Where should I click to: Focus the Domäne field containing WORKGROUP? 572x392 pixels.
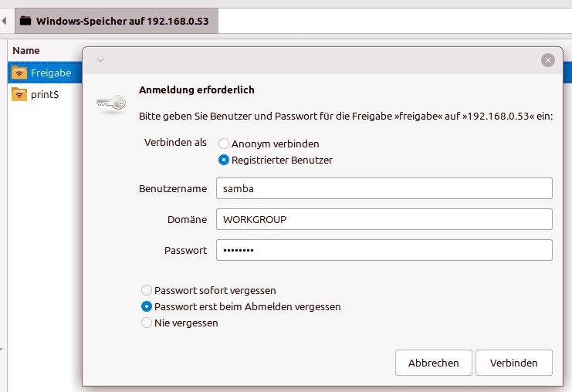click(384, 219)
